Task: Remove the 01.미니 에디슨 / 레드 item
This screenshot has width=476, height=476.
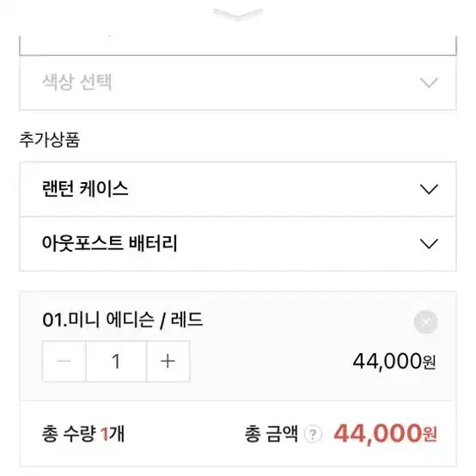Action: [425, 322]
